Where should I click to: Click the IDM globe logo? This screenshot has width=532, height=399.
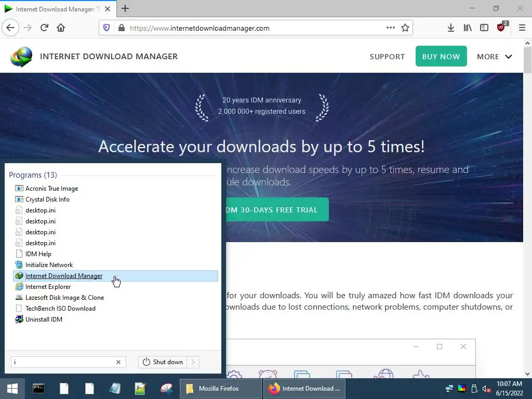(21, 57)
